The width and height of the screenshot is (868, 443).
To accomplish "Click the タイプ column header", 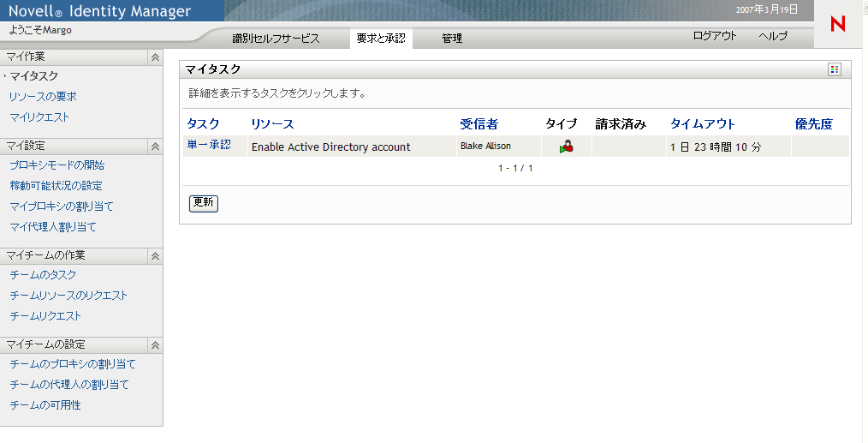I will pyautogui.click(x=561, y=124).
